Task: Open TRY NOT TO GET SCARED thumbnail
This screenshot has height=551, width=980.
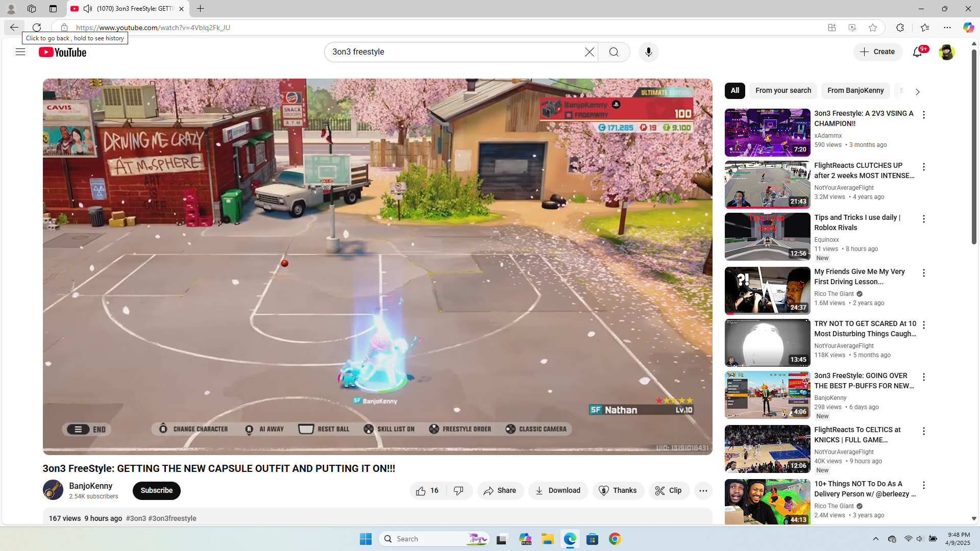Action: point(767,343)
